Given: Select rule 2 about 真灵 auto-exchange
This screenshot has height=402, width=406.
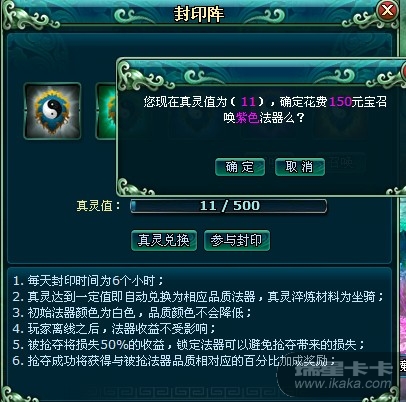Looking at the screenshot, I should coord(198,297).
